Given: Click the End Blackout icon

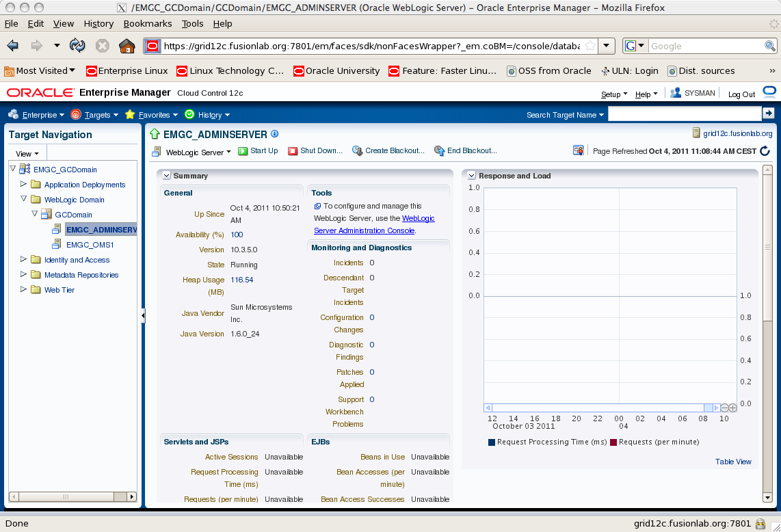Looking at the screenshot, I should [438, 150].
